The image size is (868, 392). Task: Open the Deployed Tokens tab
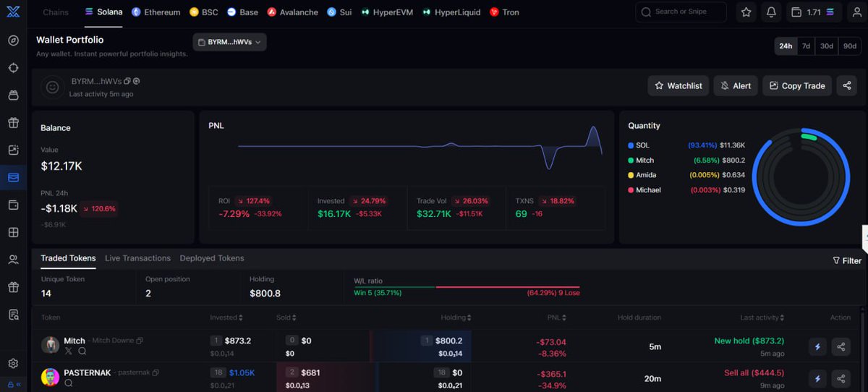pyautogui.click(x=212, y=258)
